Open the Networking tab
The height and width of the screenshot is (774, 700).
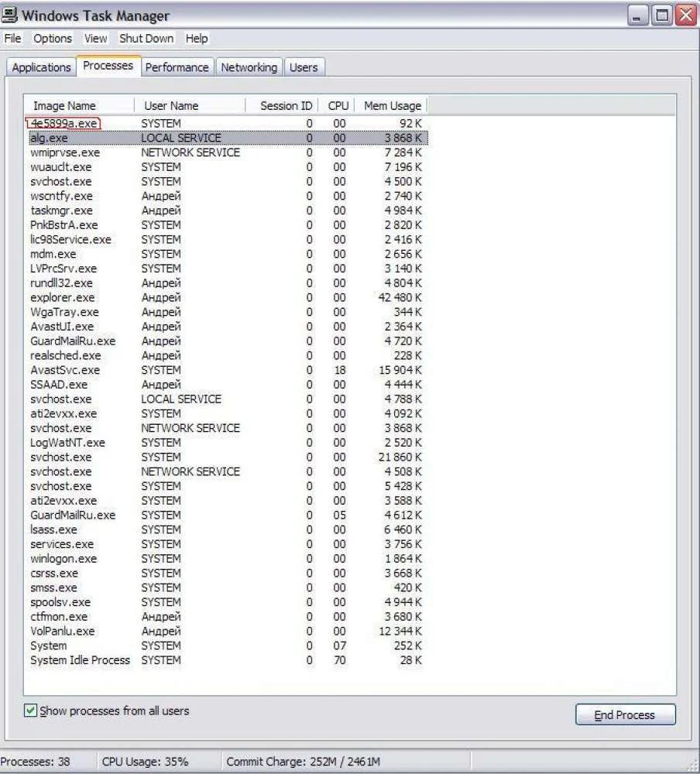(x=249, y=67)
